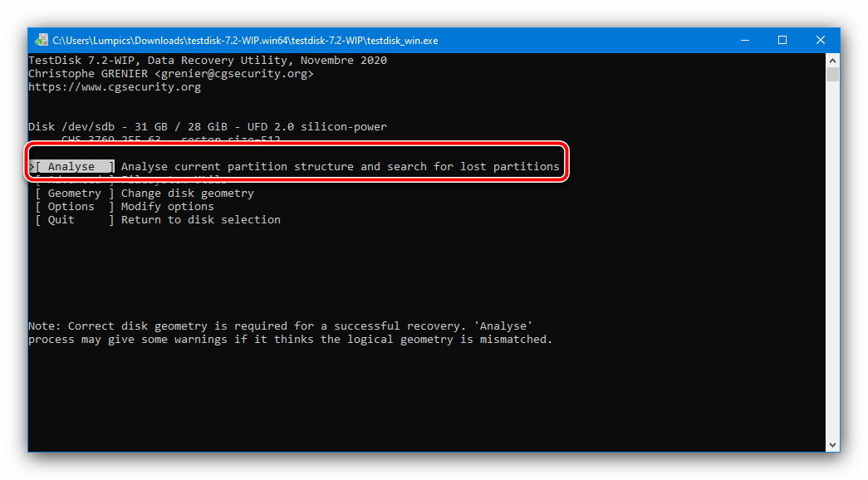Maximize the TestDisk console window
The image size is (868, 480).
click(x=782, y=40)
